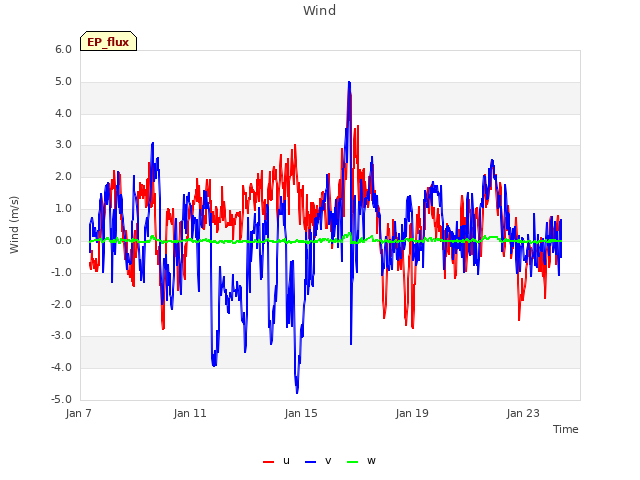This screenshot has height=480, width=640.
Task: Click the 4.0 y-axis tick label
Action: (x=63, y=113)
